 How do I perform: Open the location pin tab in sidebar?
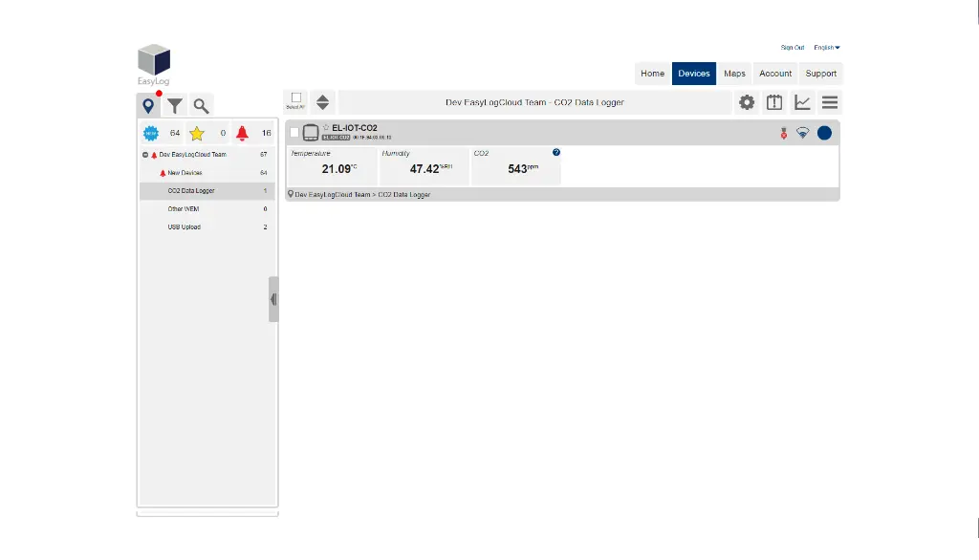[148, 105]
